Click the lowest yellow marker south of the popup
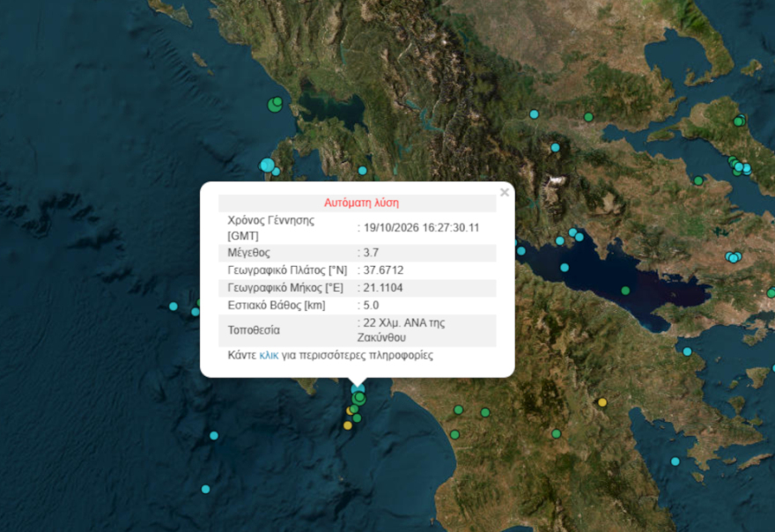Image resolution: width=775 pixels, height=532 pixels. tap(348, 425)
